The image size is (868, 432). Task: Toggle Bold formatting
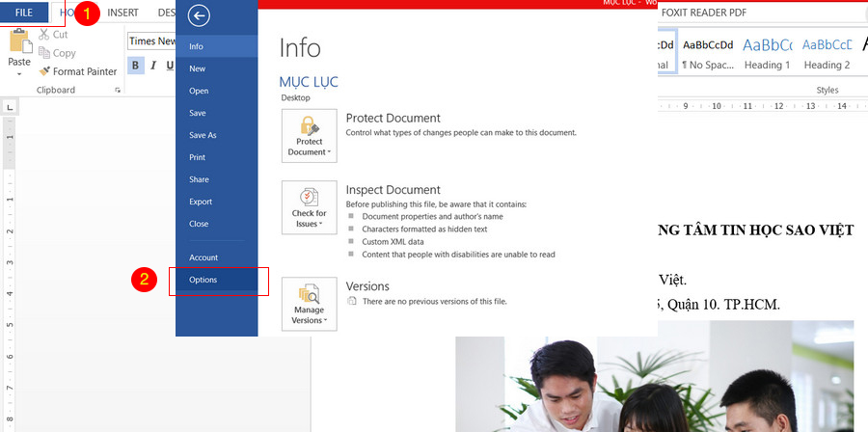[136, 66]
